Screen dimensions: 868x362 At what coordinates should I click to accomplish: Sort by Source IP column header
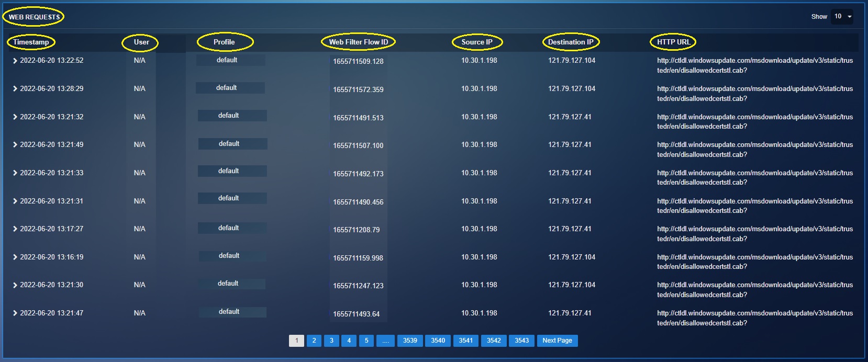pyautogui.click(x=477, y=42)
